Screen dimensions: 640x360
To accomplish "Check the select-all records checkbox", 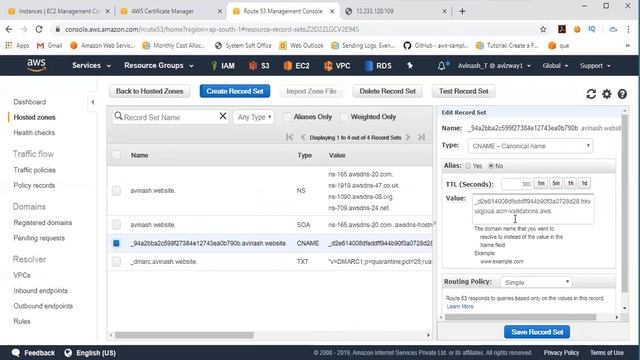I will point(116,155).
